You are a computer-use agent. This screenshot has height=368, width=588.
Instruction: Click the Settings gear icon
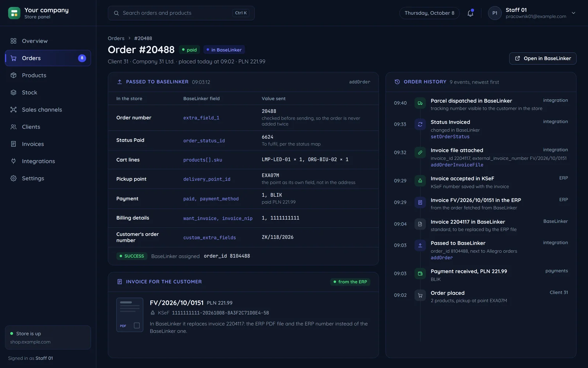pos(14,178)
